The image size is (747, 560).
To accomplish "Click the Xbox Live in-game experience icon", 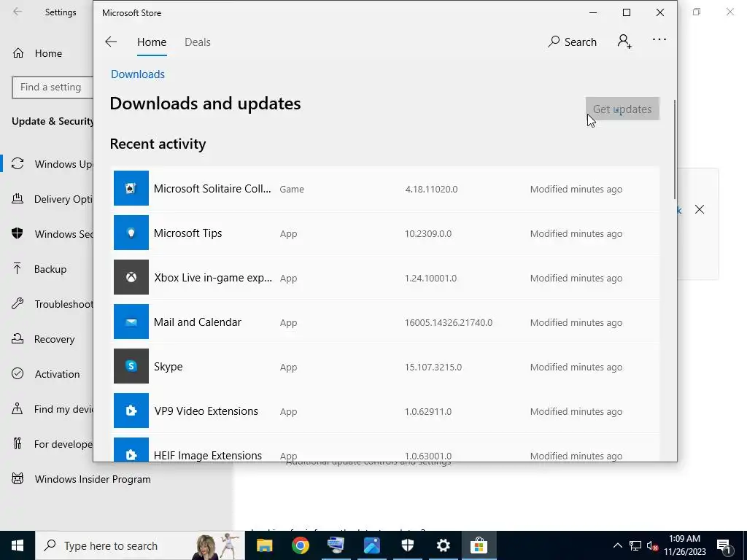I will (x=131, y=277).
